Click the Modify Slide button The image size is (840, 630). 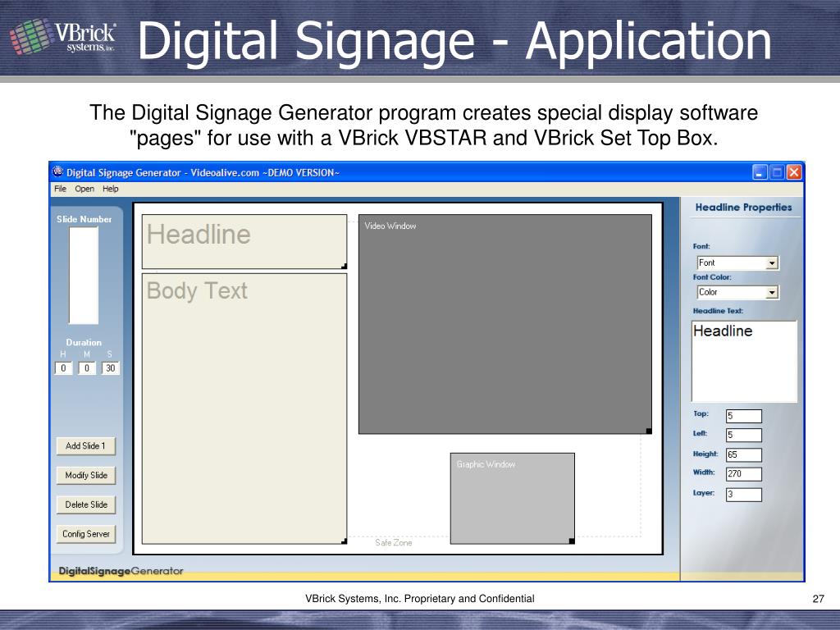(85, 475)
